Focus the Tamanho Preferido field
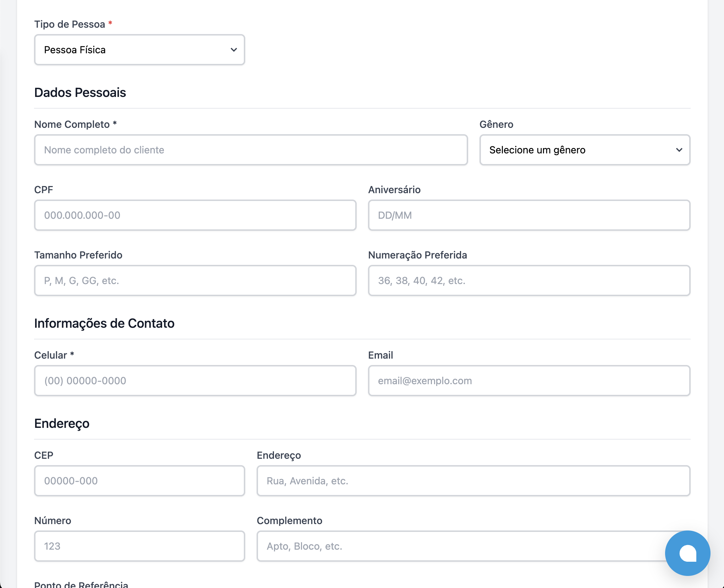724x588 pixels. click(x=195, y=281)
